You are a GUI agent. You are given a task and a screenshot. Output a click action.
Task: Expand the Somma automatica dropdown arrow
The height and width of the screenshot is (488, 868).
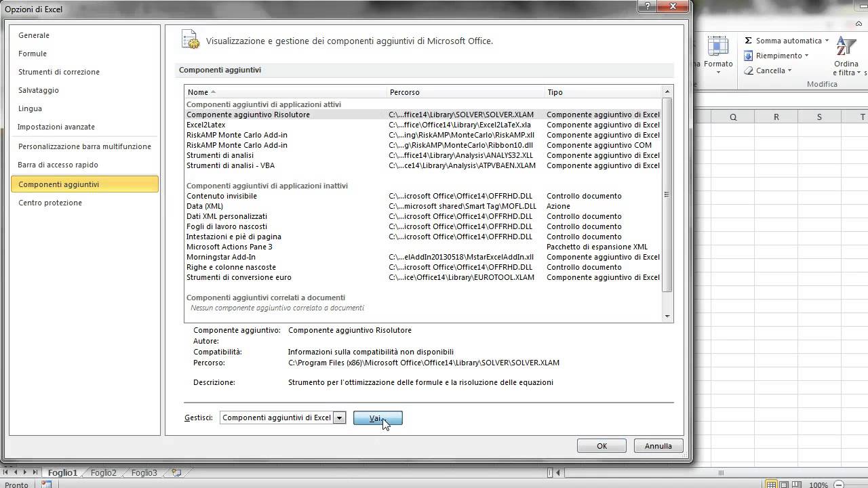(827, 41)
